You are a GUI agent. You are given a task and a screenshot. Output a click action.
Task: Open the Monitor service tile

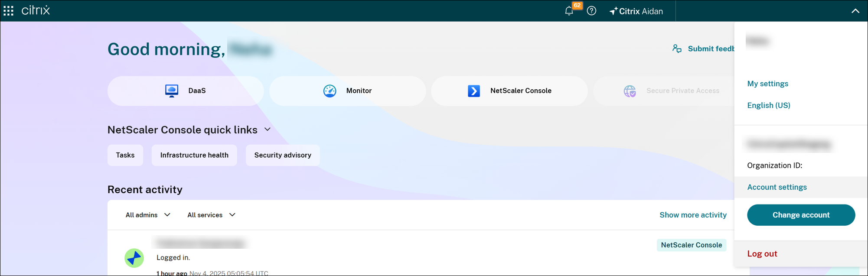tap(347, 91)
